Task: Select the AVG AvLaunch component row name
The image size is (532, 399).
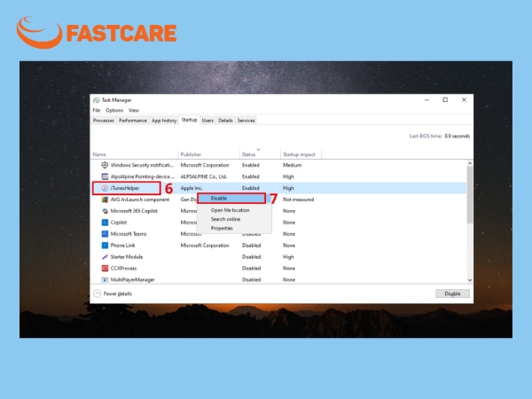Action: [x=140, y=199]
